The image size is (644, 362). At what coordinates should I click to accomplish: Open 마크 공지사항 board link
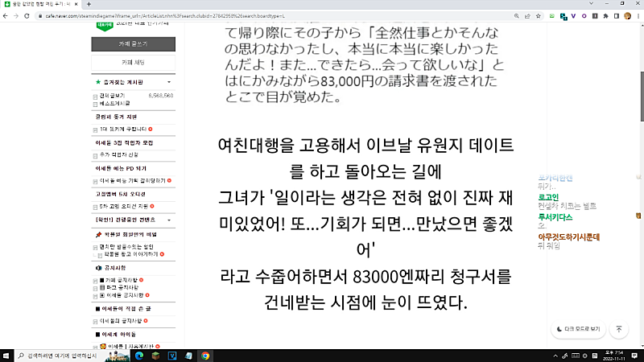(122, 287)
